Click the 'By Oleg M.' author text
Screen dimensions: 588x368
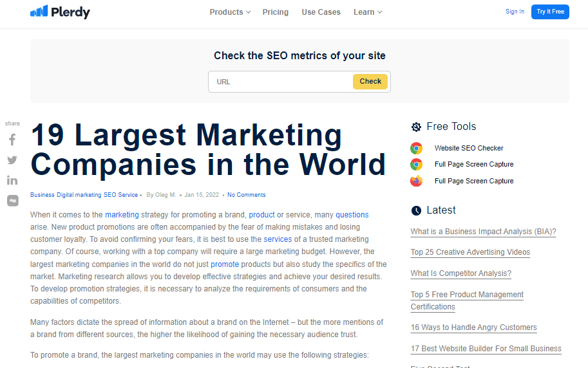click(x=161, y=195)
